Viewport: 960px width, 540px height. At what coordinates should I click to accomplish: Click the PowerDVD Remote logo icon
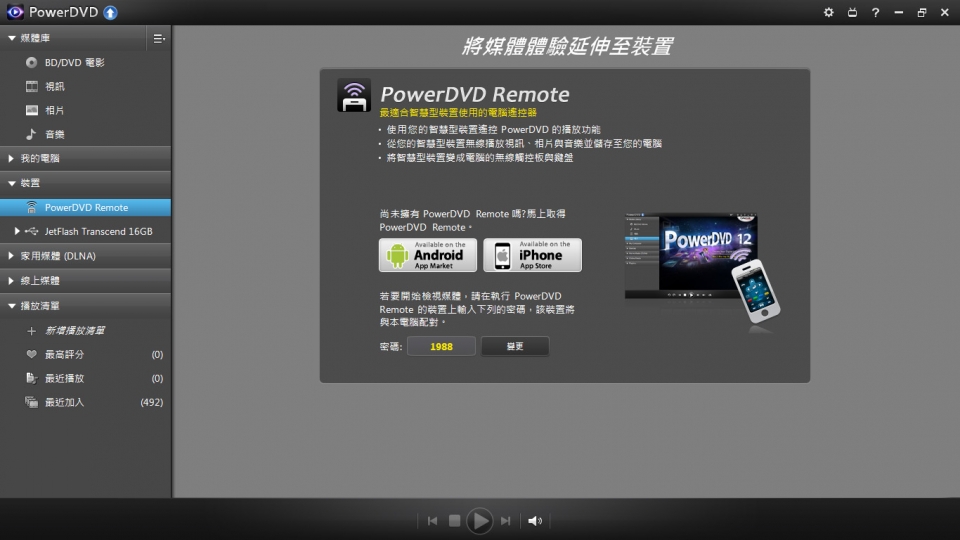(x=354, y=95)
